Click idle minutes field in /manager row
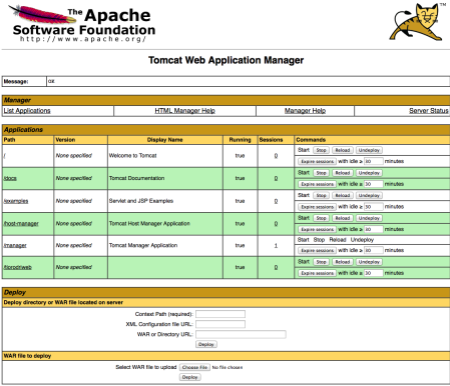This screenshot has width=450, height=386. (373, 250)
